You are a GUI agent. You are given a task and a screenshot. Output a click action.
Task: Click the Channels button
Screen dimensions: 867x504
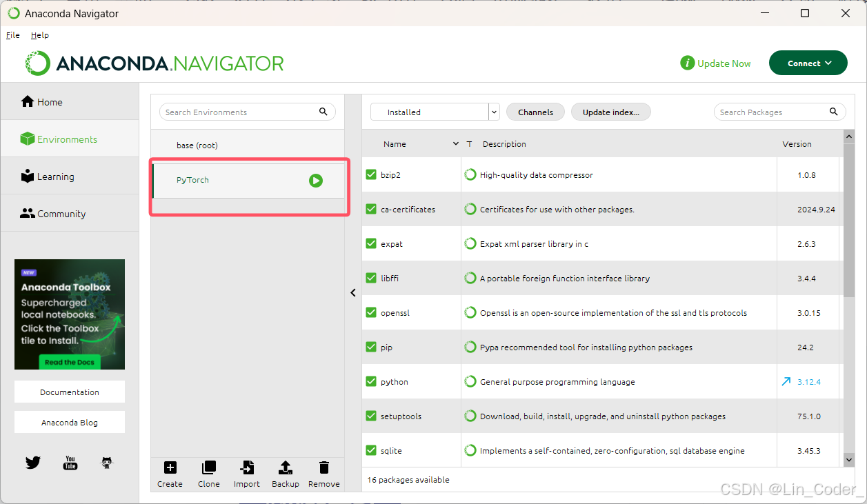tap(535, 112)
